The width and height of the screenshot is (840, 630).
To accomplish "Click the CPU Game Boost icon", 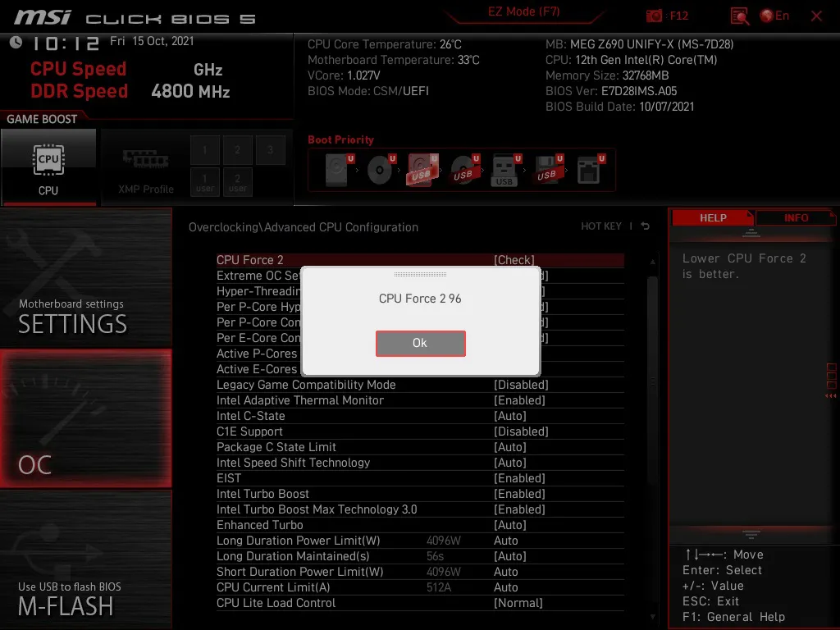I will point(48,160).
